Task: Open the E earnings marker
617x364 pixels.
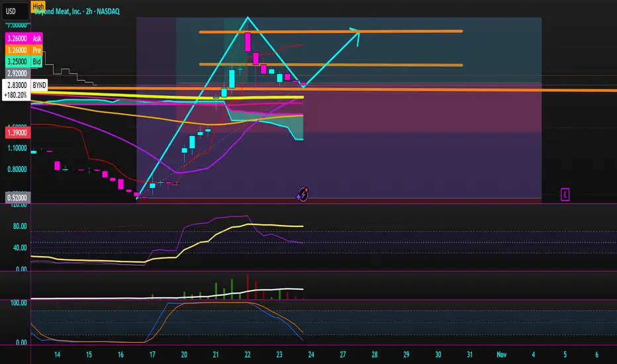Action: click(x=565, y=195)
